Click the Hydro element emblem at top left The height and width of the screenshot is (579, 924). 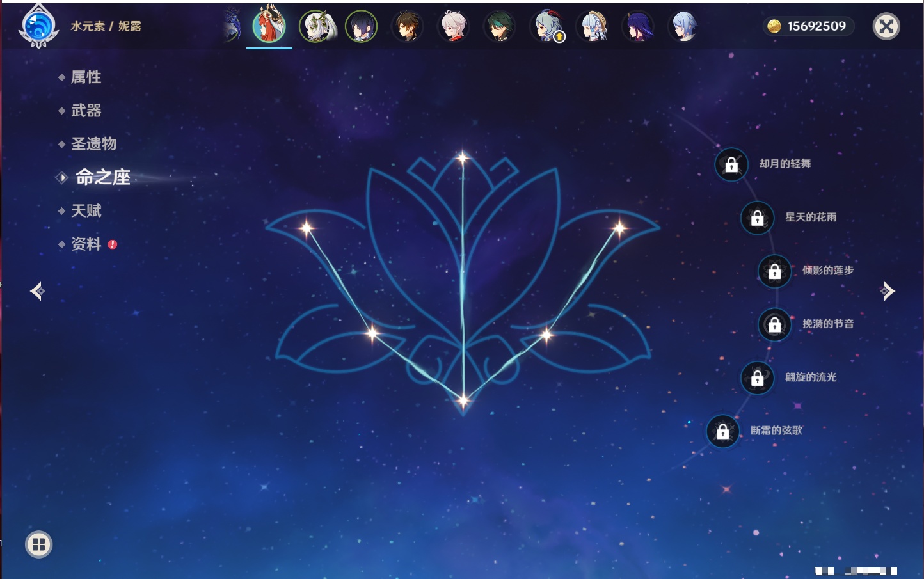point(38,26)
